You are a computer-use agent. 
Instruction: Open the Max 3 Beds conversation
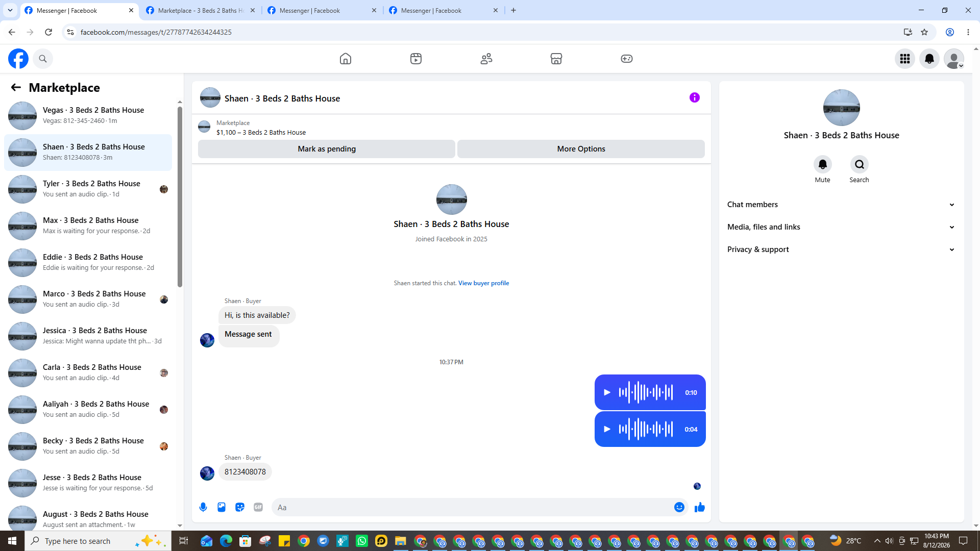pyautogui.click(x=88, y=226)
